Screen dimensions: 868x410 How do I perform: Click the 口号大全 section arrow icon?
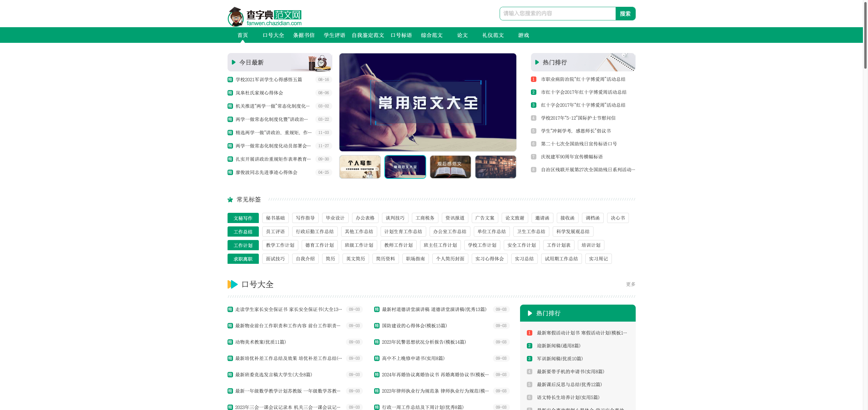pyautogui.click(x=233, y=284)
